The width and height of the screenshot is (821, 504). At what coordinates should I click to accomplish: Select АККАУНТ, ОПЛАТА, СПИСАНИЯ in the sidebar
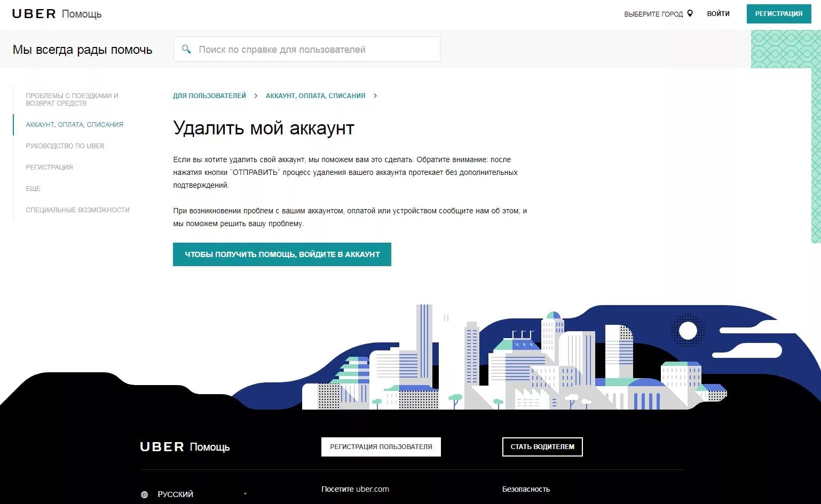[x=74, y=124]
